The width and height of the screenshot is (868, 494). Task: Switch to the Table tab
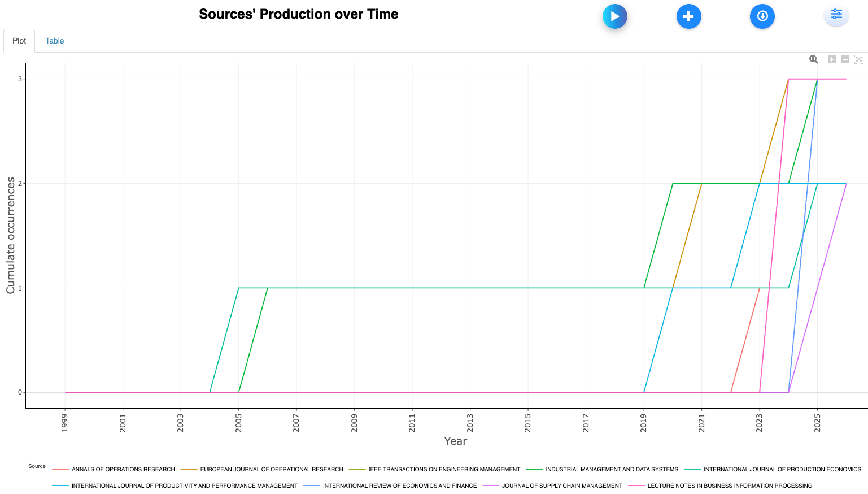tap(54, 41)
